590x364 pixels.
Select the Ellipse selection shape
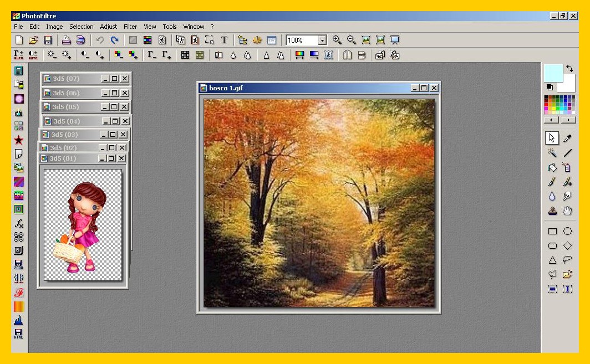click(x=567, y=232)
